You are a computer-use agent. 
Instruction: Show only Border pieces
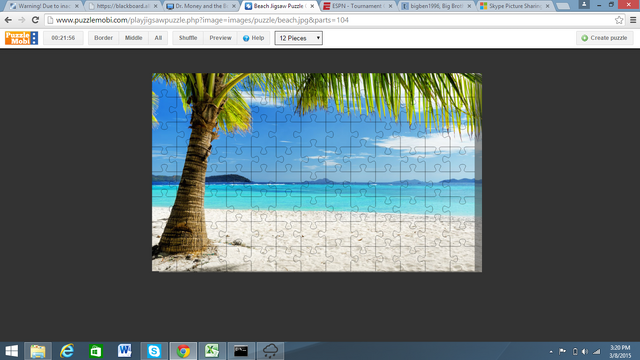pyautogui.click(x=103, y=38)
